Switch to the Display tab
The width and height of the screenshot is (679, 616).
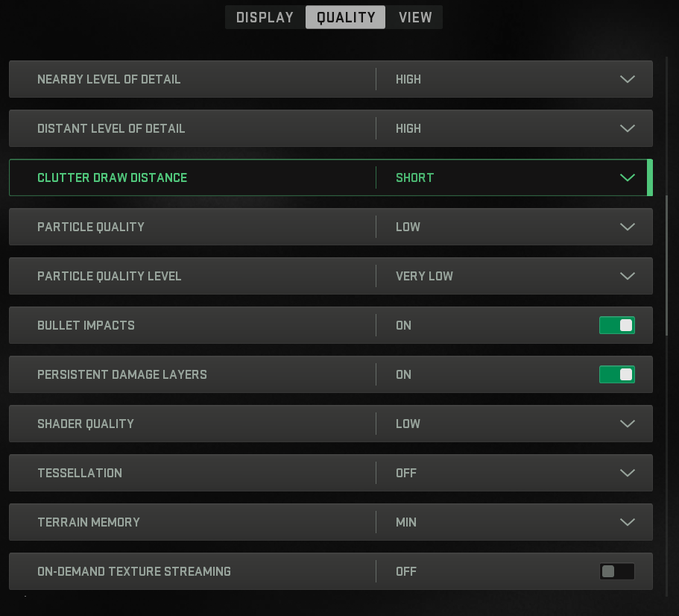(265, 17)
